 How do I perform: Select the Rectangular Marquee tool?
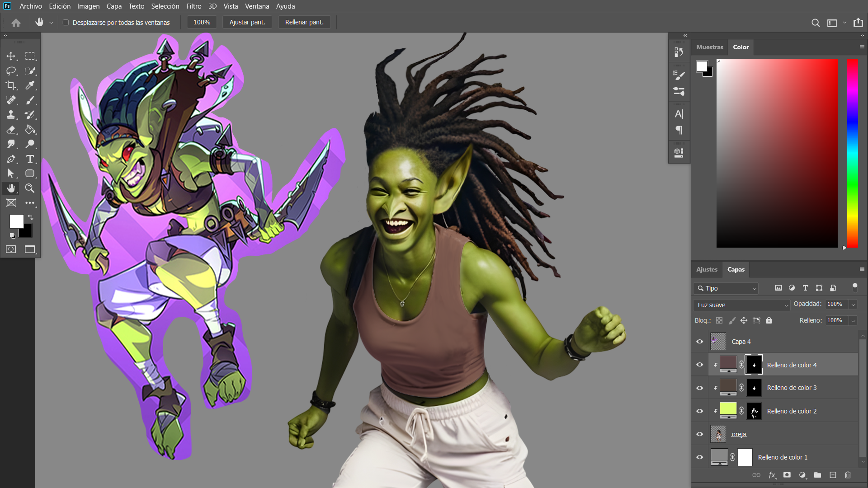(x=30, y=56)
